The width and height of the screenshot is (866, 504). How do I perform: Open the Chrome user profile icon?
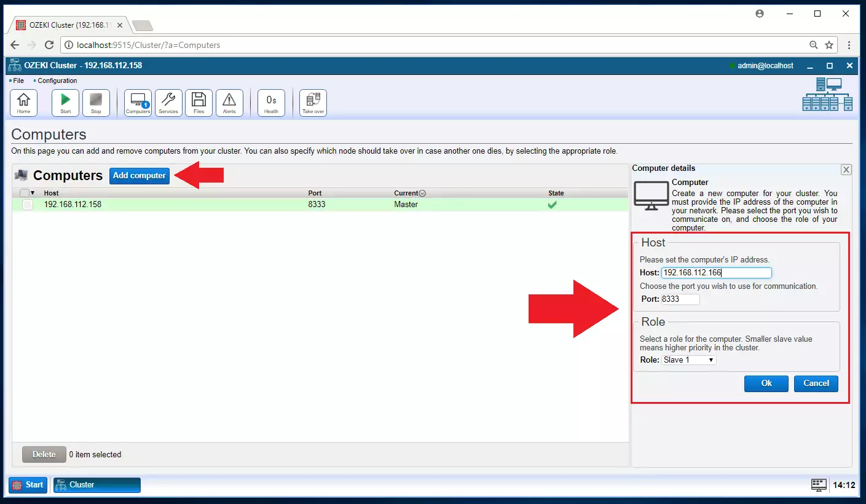coord(760,14)
